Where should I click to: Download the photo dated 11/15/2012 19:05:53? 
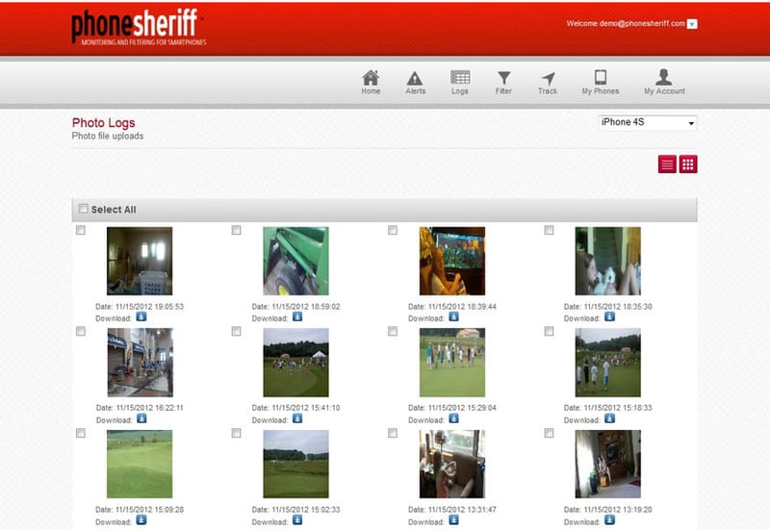(141, 317)
